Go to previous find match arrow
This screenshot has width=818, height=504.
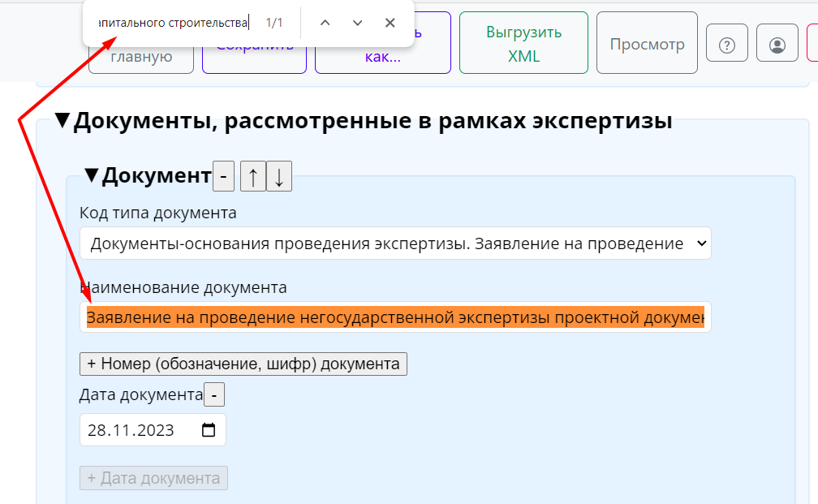[x=325, y=23]
